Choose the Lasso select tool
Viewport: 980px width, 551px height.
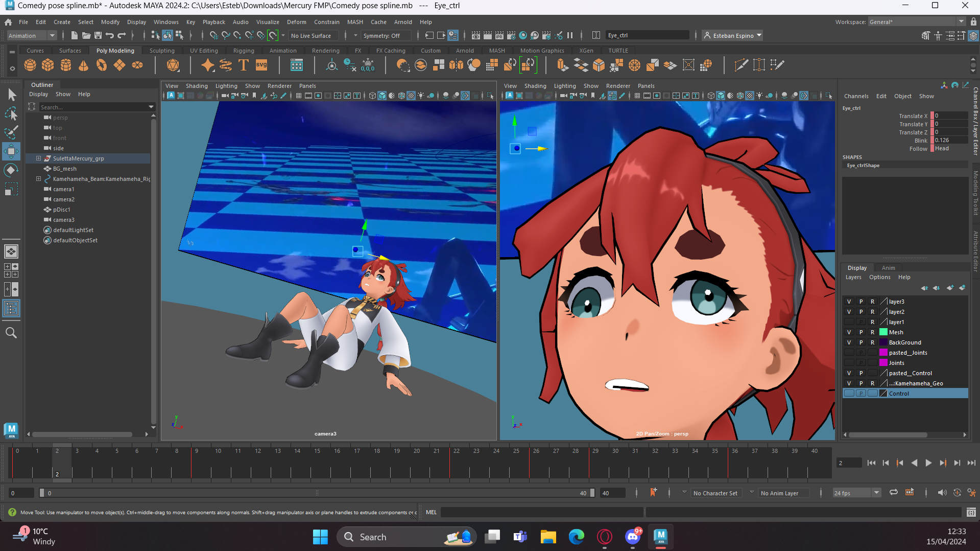pos(11,113)
